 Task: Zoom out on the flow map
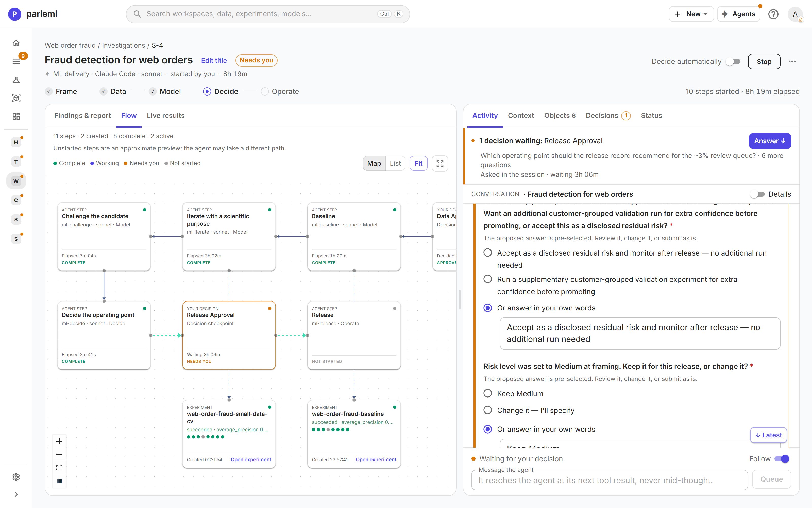click(59, 455)
